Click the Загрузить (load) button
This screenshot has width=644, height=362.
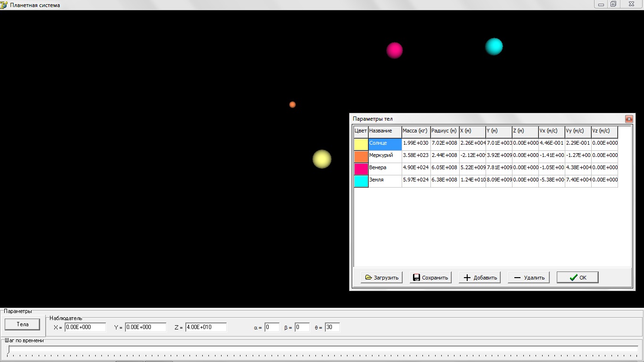[x=381, y=278]
